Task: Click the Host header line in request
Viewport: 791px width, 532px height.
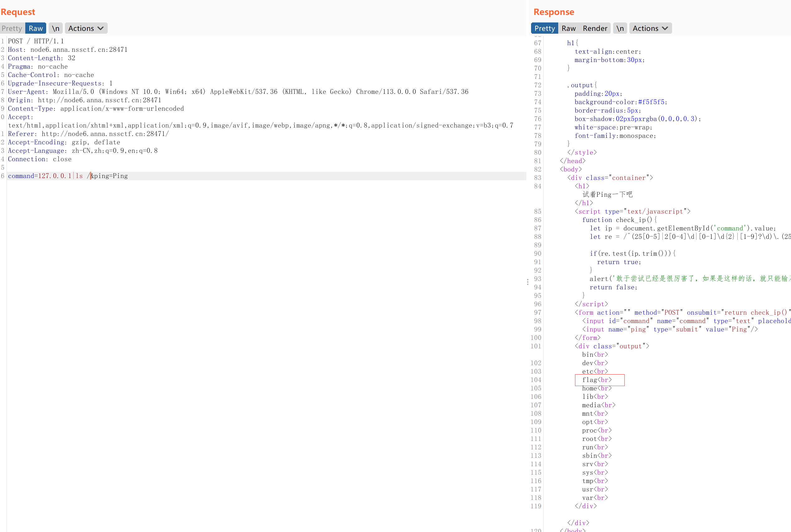Action: click(x=68, y=50)
